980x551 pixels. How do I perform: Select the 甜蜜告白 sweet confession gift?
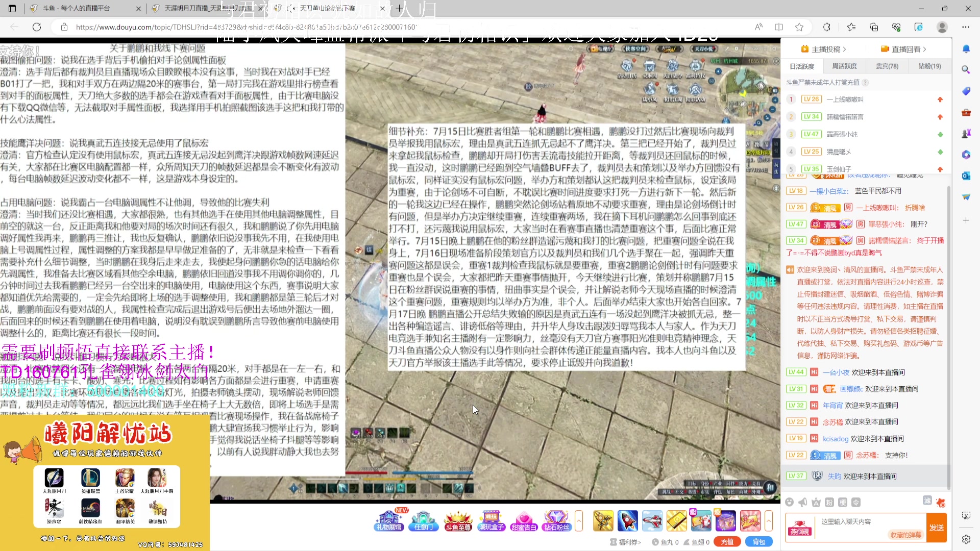[x=524, y=520]
